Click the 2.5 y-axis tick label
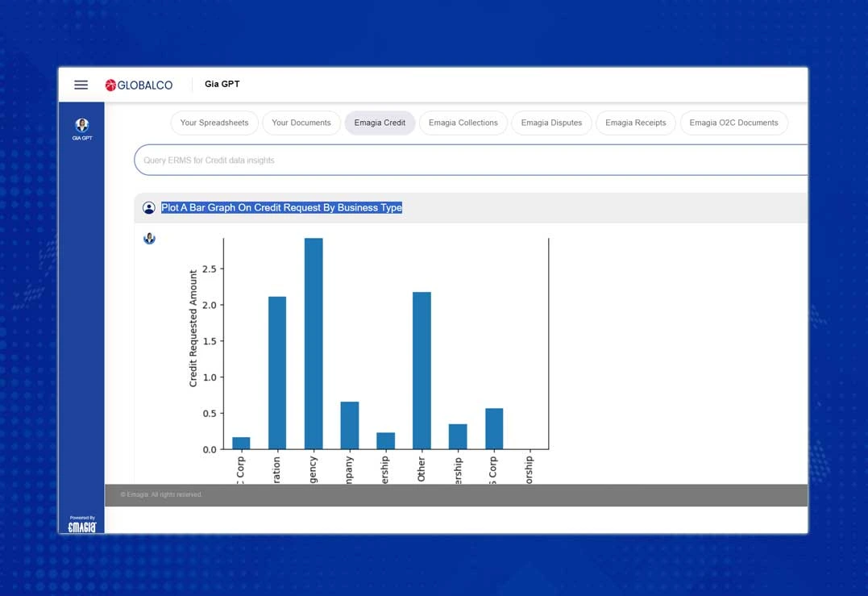 tap(210, 269)
